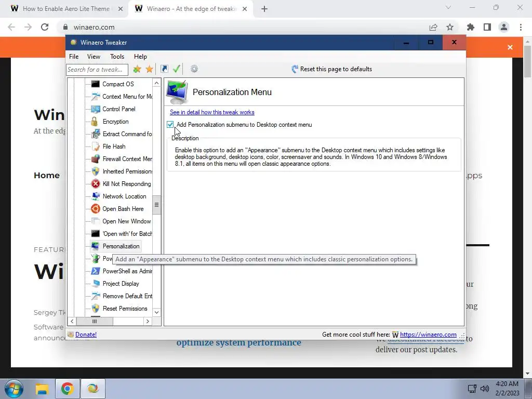
Task: Click the 'Open with' for Batch icon
Action: [96, 234]
